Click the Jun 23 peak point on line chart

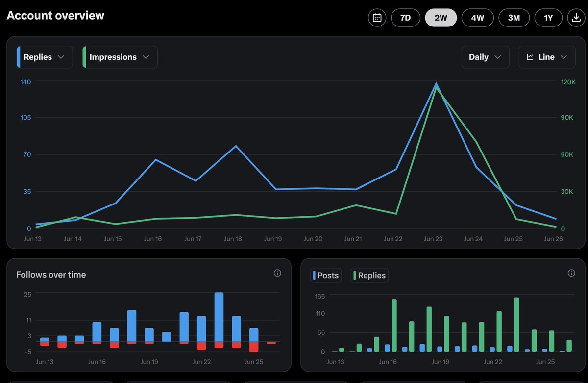(436, 84)
